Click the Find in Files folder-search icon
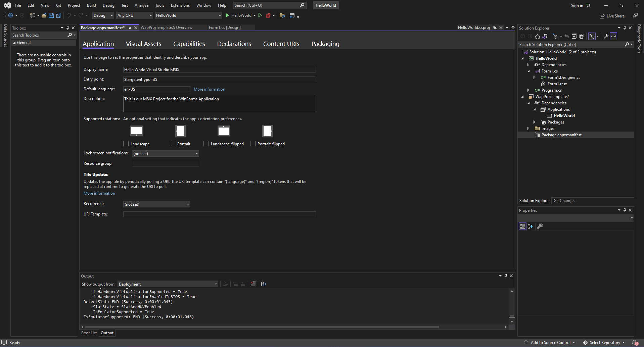 (x=282, y=15)
